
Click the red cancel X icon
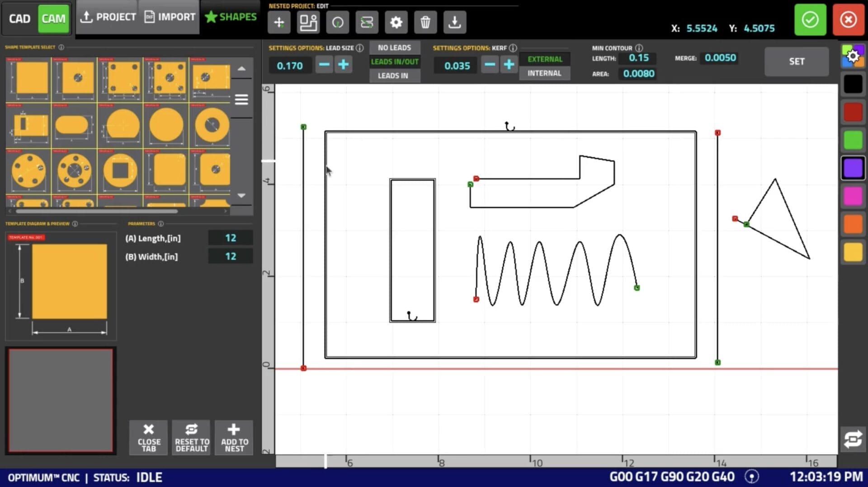848,20
